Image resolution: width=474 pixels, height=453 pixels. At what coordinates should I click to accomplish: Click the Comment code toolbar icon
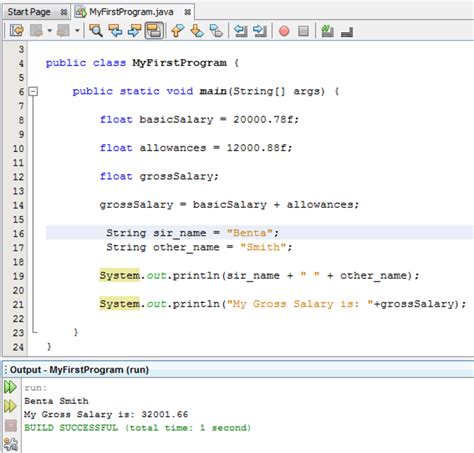pyautogui.click(x=328, y=31)
